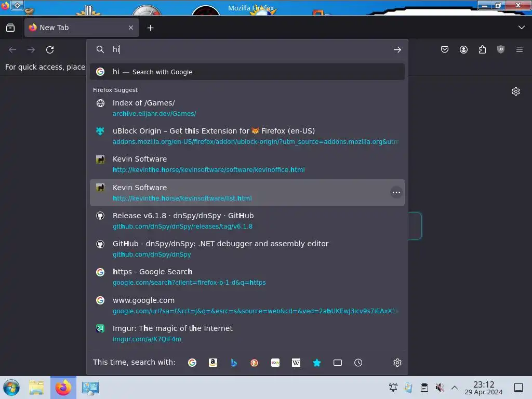532x399 pixels.
Task: Search this time with Bing icon
Action: pyautogui.click(x=234, y=362)
